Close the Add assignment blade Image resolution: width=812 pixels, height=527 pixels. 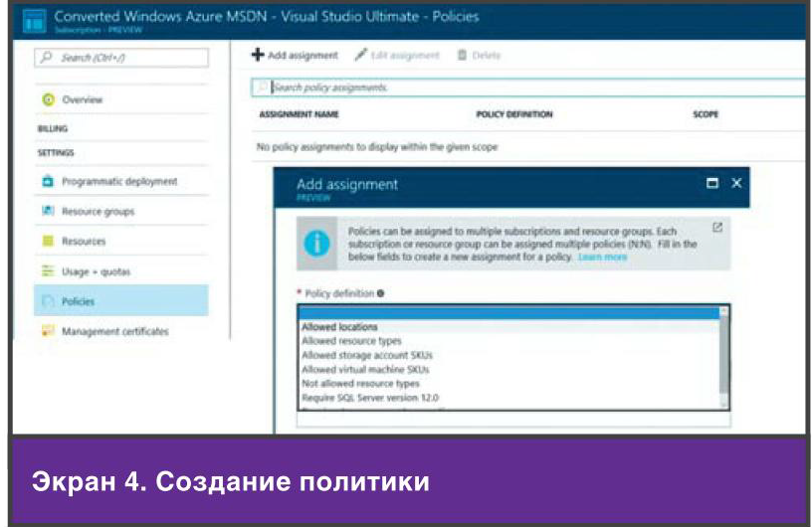(x=736, y=183)
